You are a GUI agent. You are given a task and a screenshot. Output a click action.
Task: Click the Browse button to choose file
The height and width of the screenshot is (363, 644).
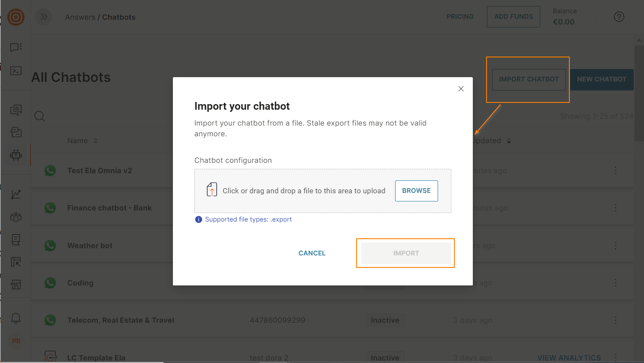tap(416, 191)
